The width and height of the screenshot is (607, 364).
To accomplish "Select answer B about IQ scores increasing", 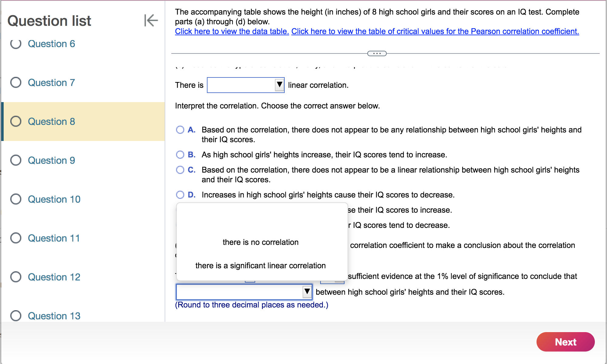I will click(180, 155).
